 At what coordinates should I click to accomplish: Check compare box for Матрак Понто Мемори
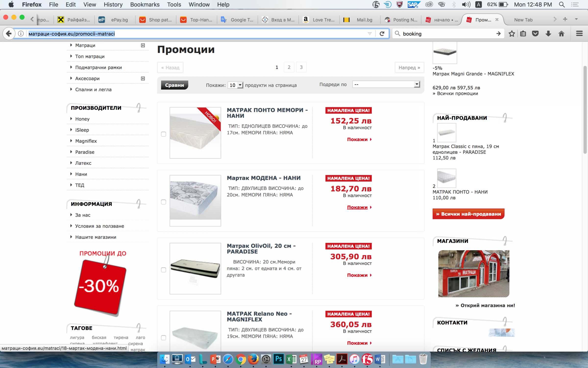163,134
